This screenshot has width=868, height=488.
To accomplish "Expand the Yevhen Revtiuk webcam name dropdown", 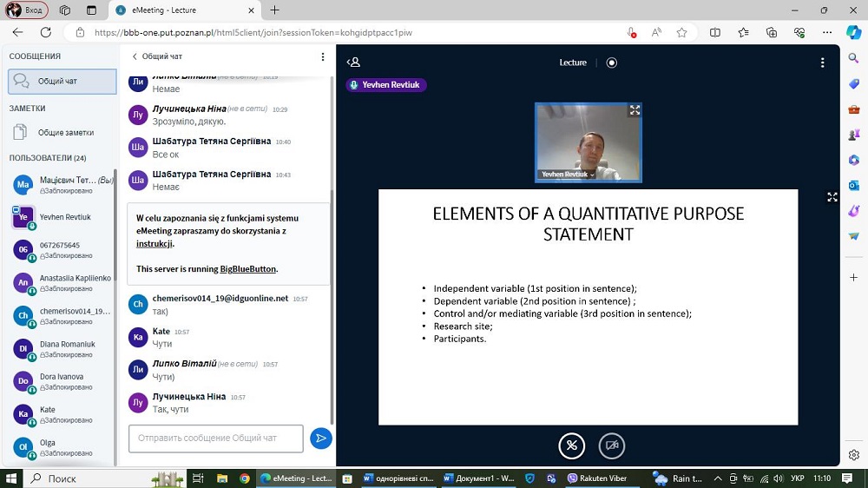I will (x=592, y=175).
